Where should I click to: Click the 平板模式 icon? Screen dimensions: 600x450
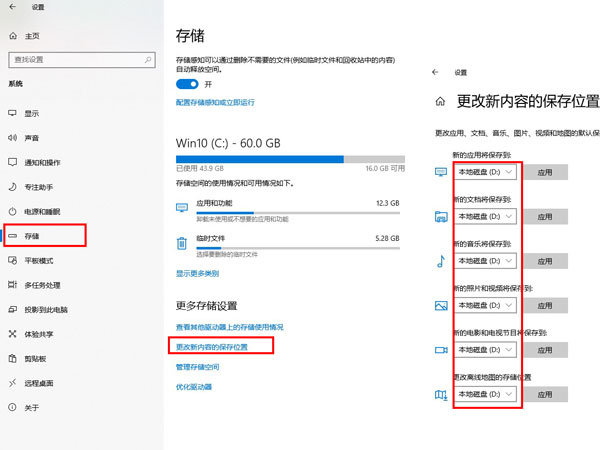click(13, 260)
